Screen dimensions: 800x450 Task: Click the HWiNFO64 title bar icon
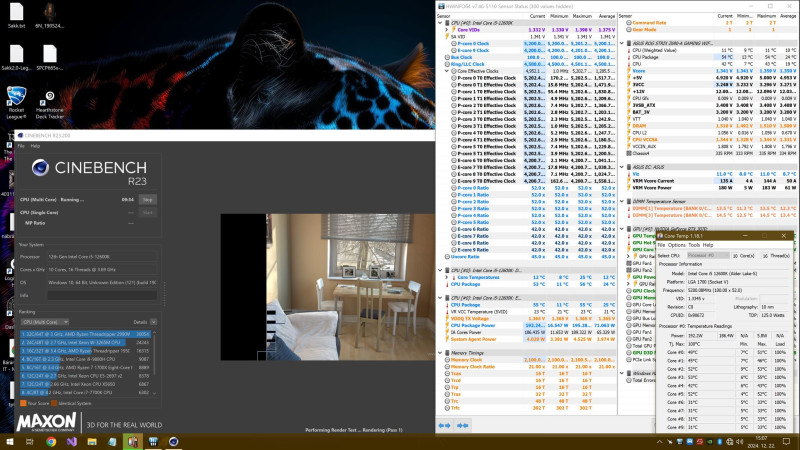tap(441, 6)
